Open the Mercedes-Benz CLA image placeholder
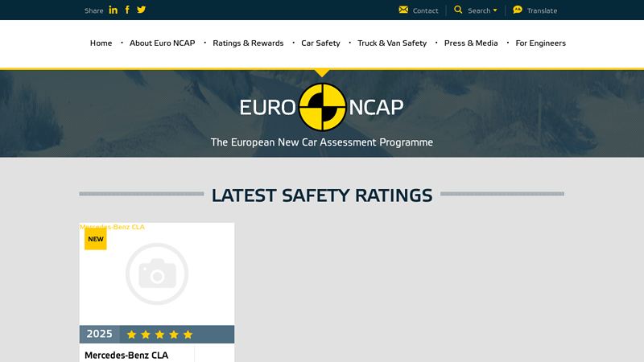Image resolution: width=644 pixels, height=362 pixels. pyautogui.click(x=157, y=274)
